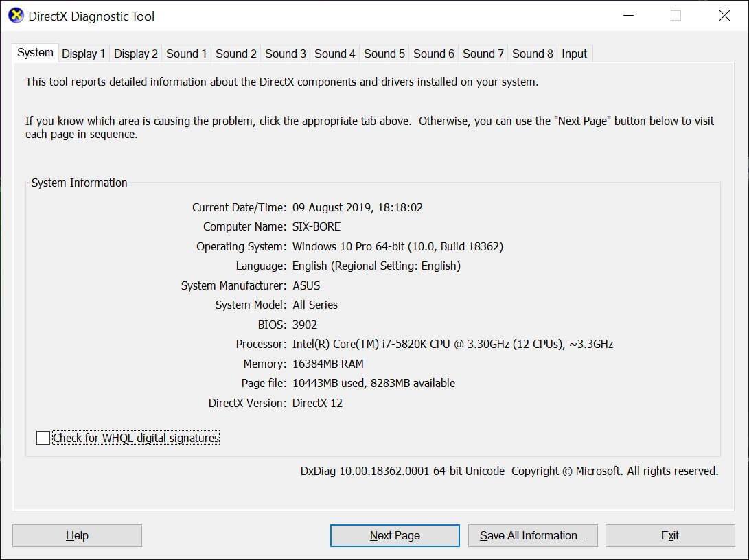
Task: Click the computer name value SIX-BORE
Action: tap(316, 226)
